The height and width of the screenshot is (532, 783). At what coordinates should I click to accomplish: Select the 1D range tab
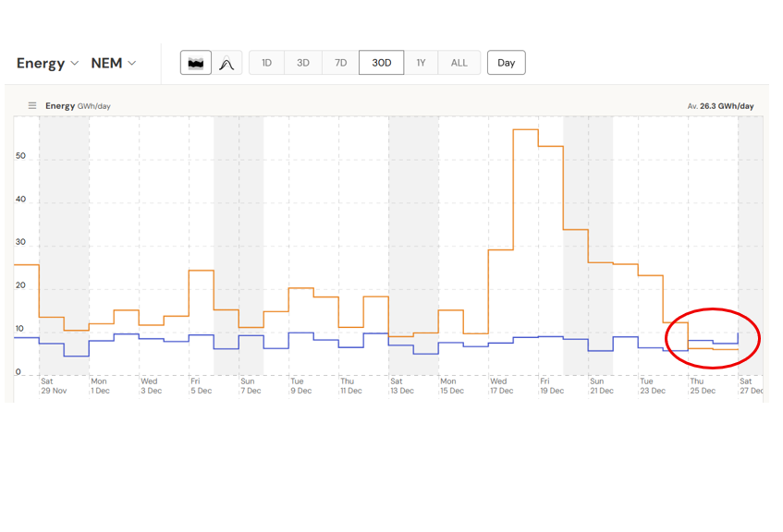click(x=266, y=63)
